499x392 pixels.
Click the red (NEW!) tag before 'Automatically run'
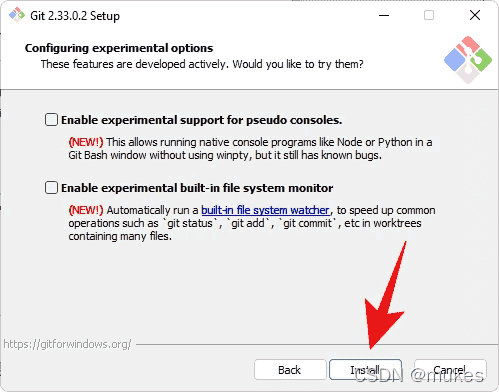[x=86, y=210]
